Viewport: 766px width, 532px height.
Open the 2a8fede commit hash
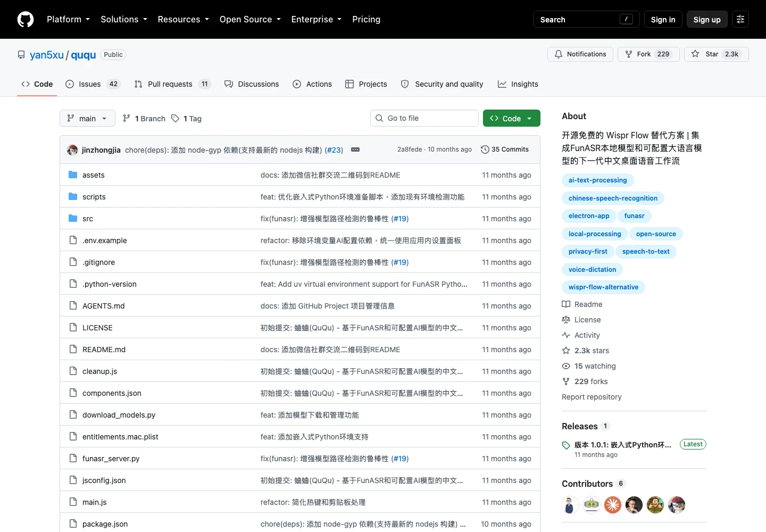tap(410, 149)
